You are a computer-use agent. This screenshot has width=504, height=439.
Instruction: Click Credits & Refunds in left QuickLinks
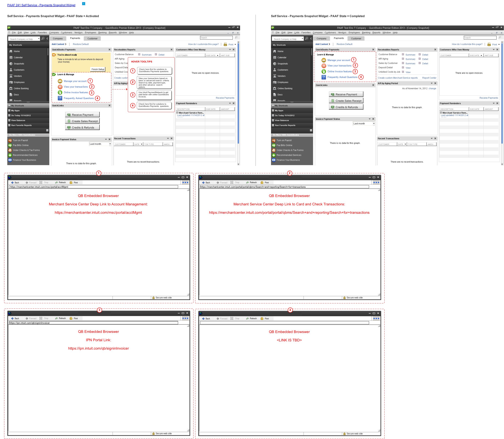coord(82,127)
